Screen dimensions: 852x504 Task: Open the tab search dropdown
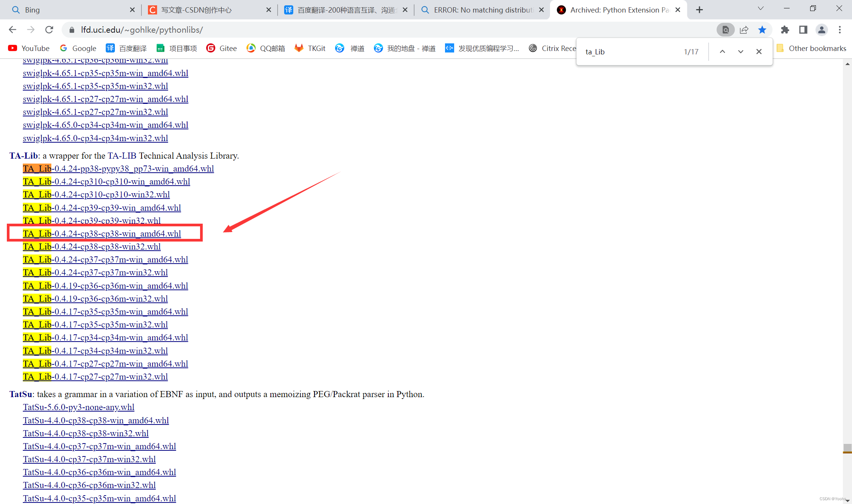(x=760, y=8)
